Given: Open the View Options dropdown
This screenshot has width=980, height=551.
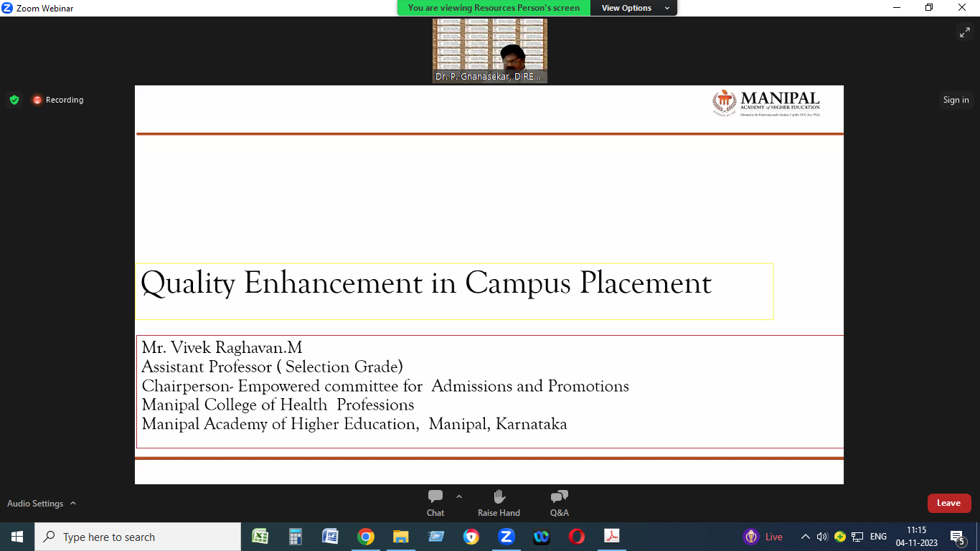Looking at the screenshot, I should point(633,8).
